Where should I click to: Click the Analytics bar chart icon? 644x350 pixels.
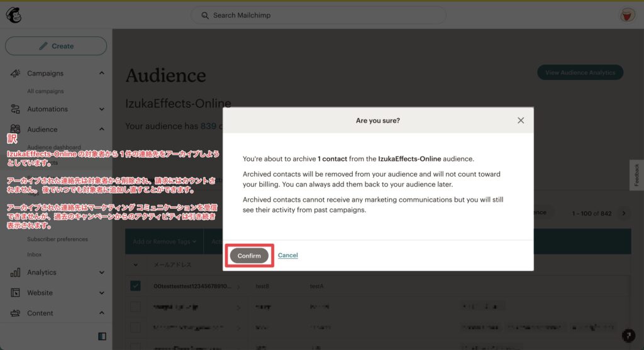(15, 273)
